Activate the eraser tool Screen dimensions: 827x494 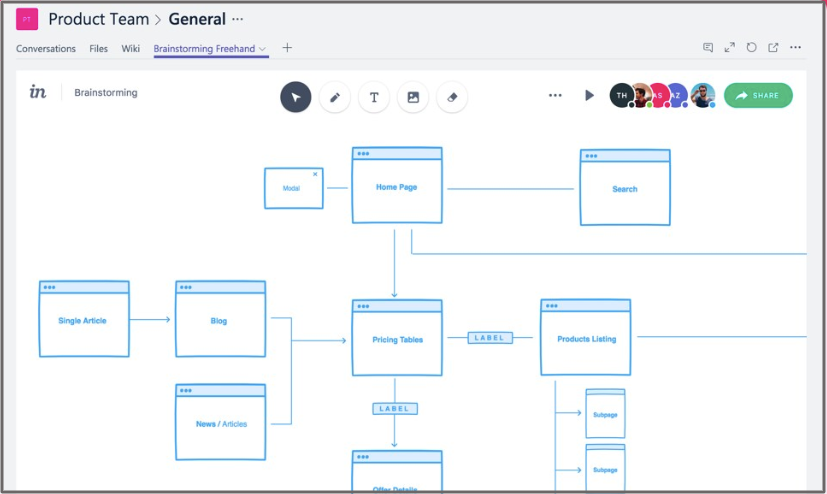click(452, 97)
